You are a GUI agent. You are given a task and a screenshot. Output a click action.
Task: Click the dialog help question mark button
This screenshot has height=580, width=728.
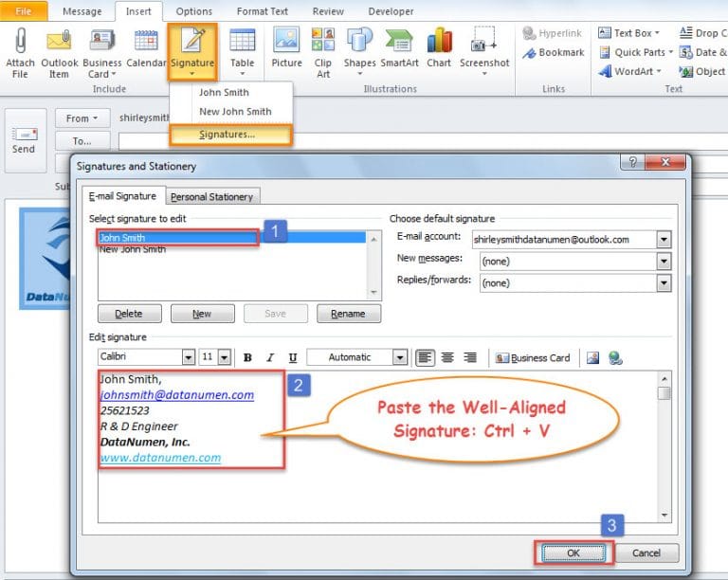point(632,162)
